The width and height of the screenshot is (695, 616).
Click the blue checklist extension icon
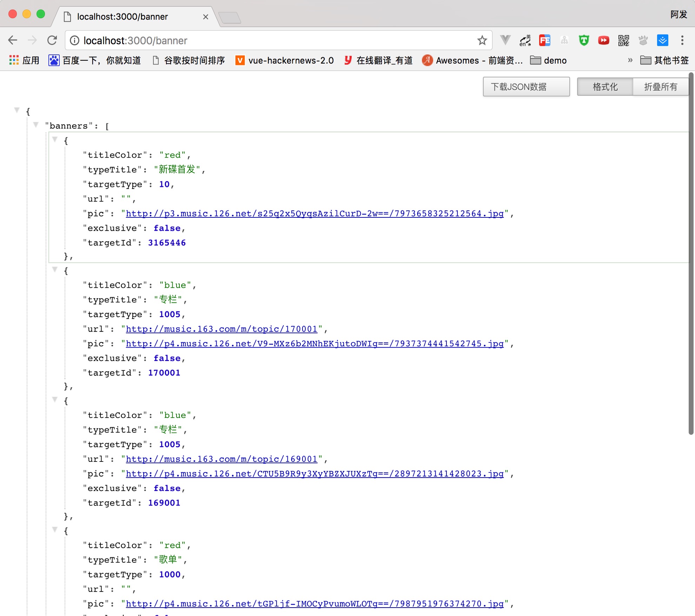662,40
